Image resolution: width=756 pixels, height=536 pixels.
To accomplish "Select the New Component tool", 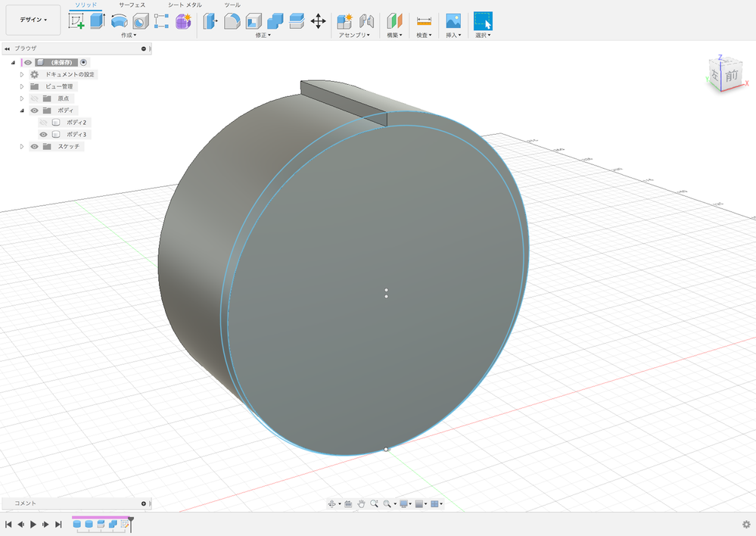I will click(x=345, y=21).
